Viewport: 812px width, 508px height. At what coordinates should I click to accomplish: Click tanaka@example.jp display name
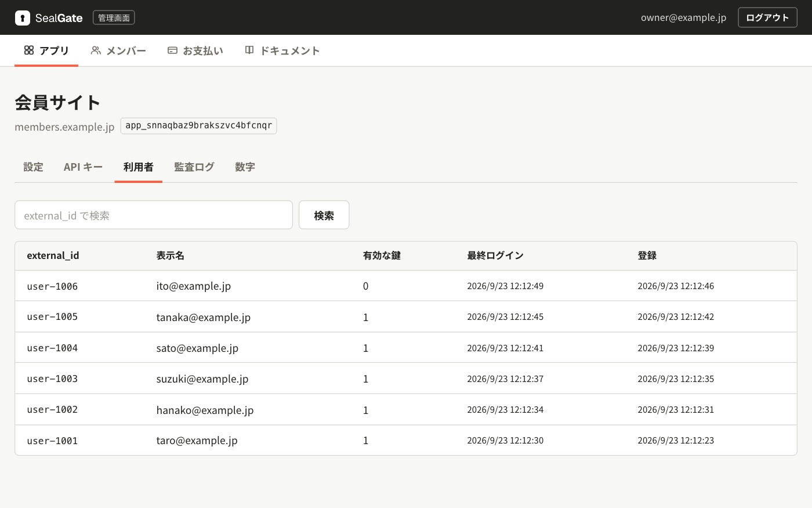coord(204,318)
